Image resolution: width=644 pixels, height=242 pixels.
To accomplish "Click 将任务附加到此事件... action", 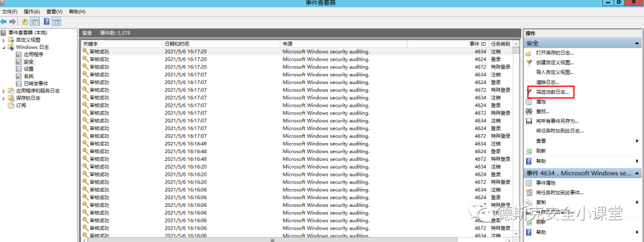I will 560,193.
